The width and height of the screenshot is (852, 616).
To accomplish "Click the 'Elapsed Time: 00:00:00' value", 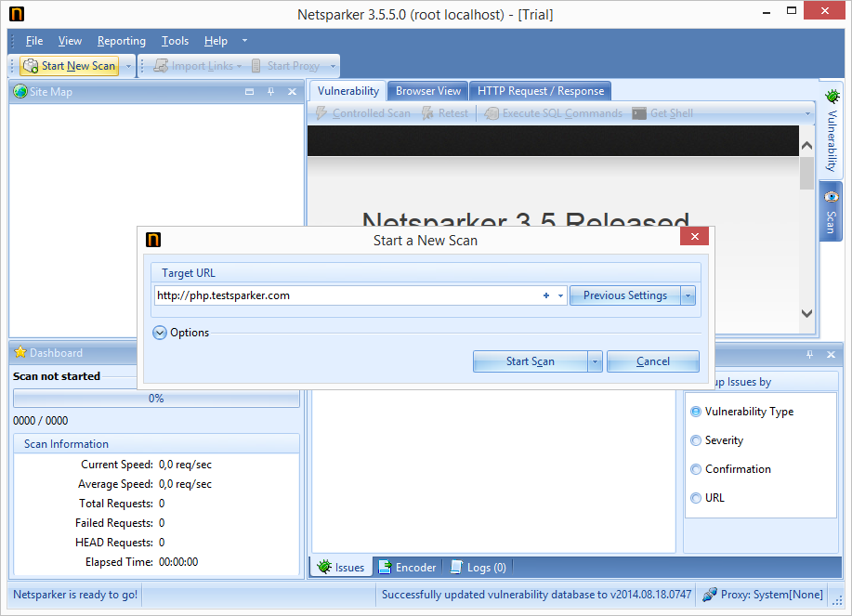I will (178, 562).
